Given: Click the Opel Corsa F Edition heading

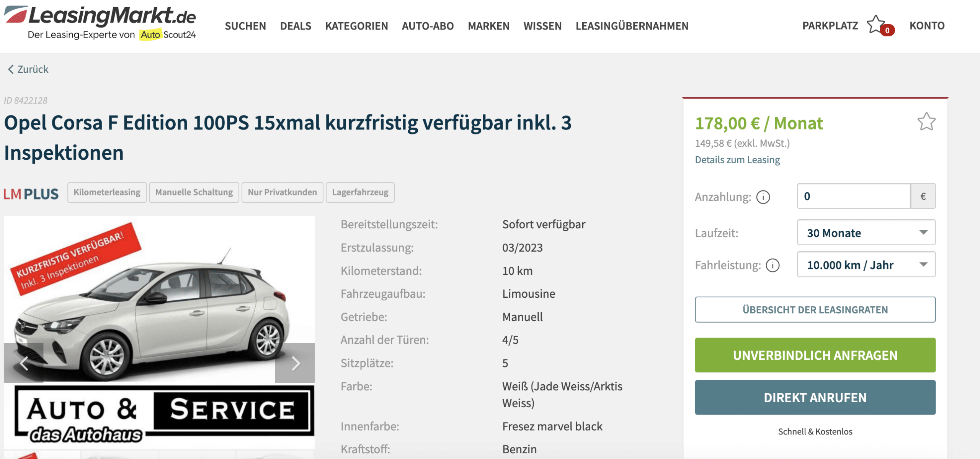Looking at the screenshot, I should pos(287,138).
